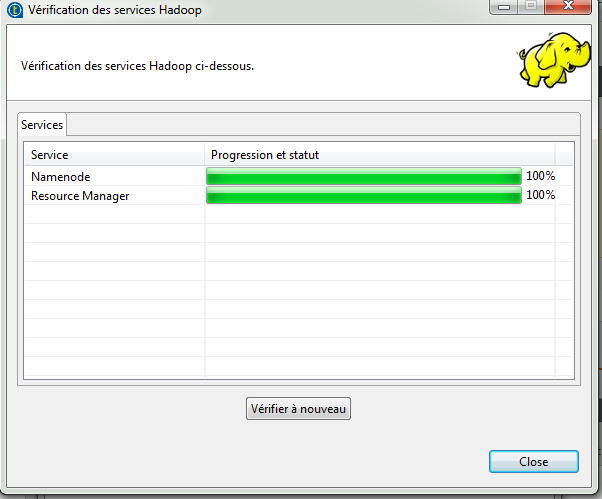Click the Talend icon in title bar
This screenshot has width=602, height=499.
(x=15, y=10)
